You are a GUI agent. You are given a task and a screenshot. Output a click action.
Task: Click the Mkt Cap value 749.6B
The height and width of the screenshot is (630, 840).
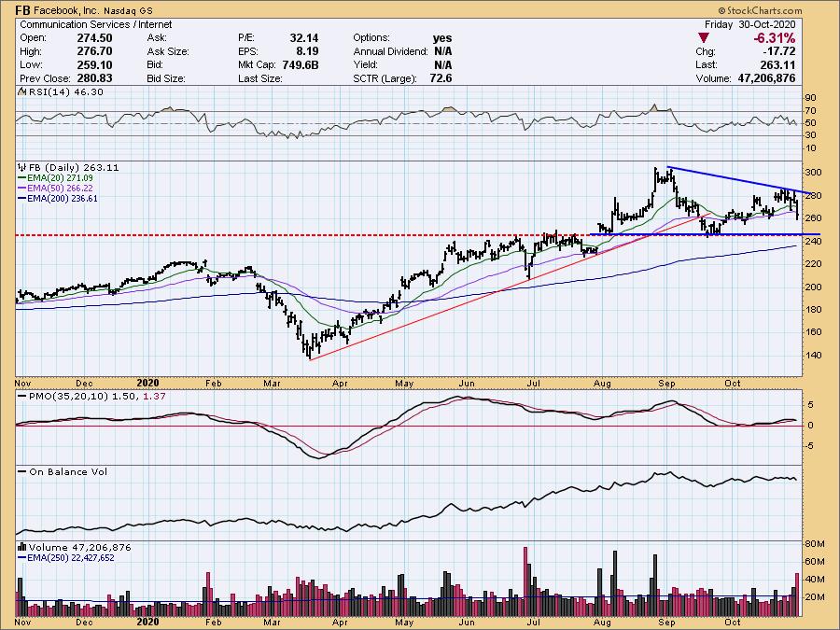(x=300, y=64)
